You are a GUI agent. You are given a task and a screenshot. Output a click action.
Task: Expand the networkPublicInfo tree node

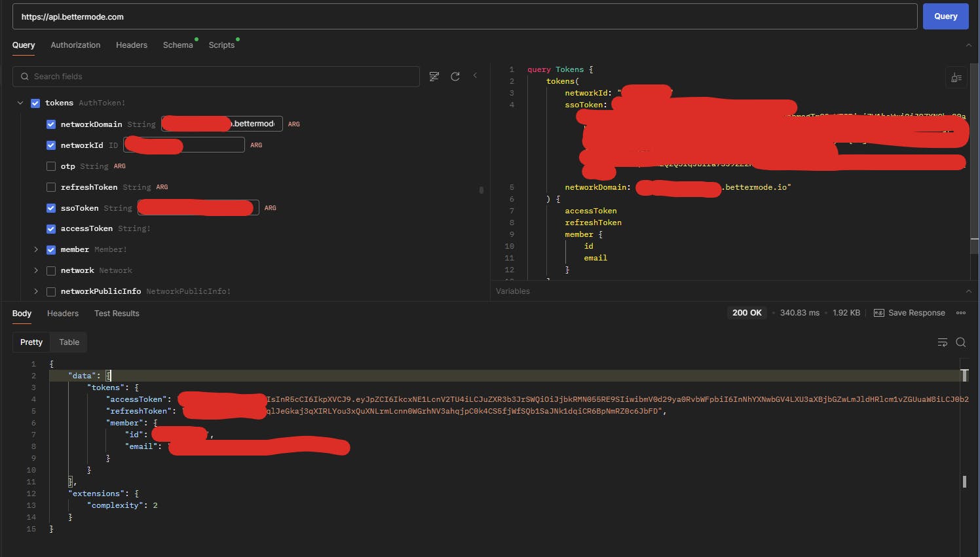pos(36,291)
